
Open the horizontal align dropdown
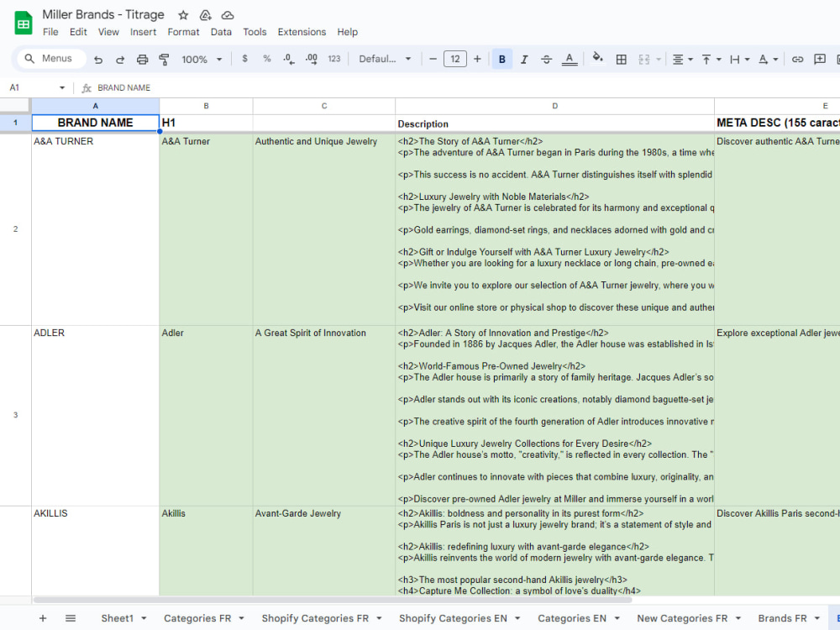coord(682,59)
